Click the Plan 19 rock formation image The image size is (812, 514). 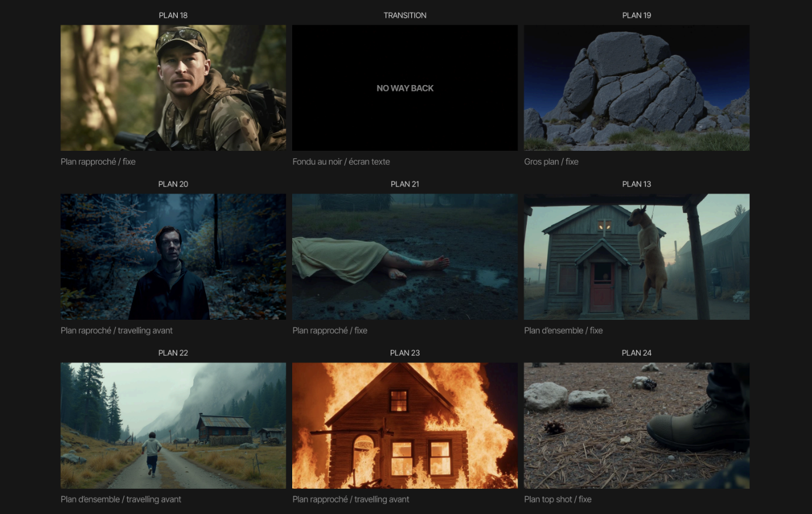coord(637,88)
